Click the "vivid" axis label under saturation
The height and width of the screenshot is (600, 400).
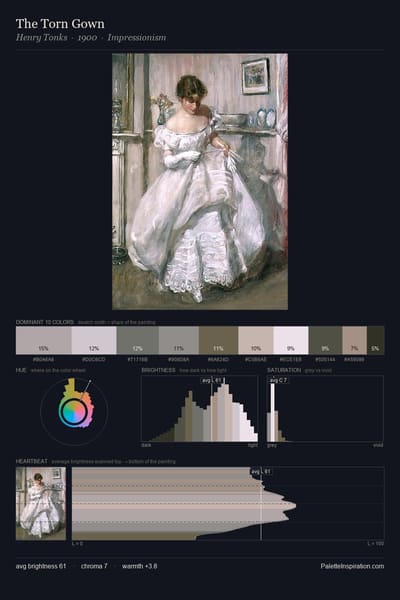click(x=378, y=445)
